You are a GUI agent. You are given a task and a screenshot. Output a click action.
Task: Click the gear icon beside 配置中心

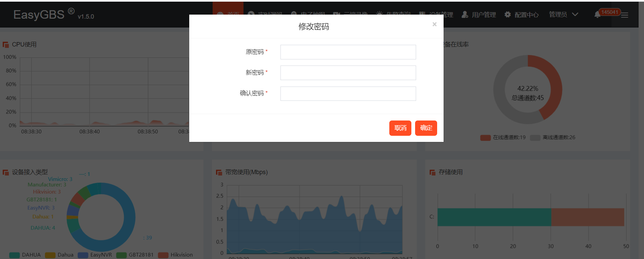pos(508,15)
